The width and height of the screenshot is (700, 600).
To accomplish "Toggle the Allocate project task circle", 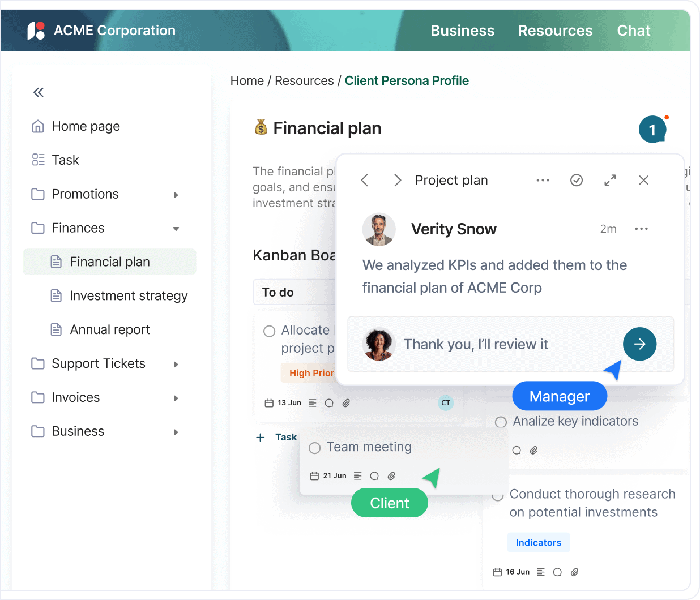I will [x=270, y=331].
